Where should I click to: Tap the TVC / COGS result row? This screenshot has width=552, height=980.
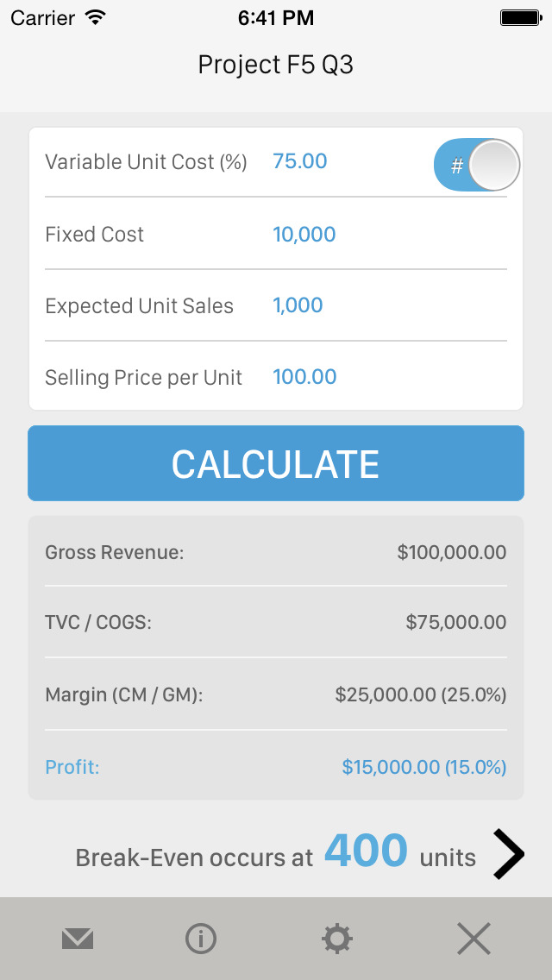[276, 622]
